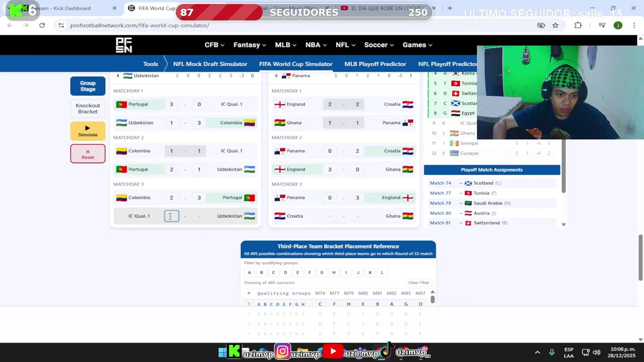
Task: Go back with the browser back arrow
Action: [x=10, y=25]
